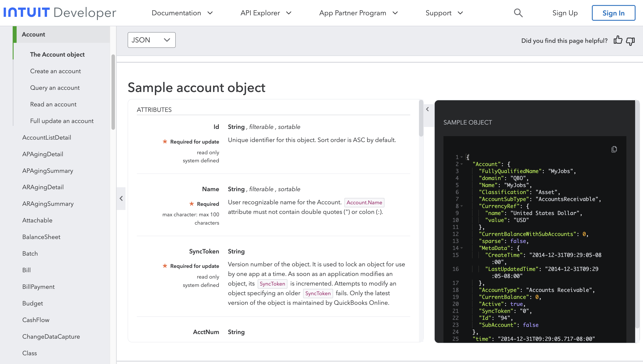Image resolution: width=643 pixels, height=364 pixels.
Task: Click the thumbs down not helpful icon
Action: 630,41
